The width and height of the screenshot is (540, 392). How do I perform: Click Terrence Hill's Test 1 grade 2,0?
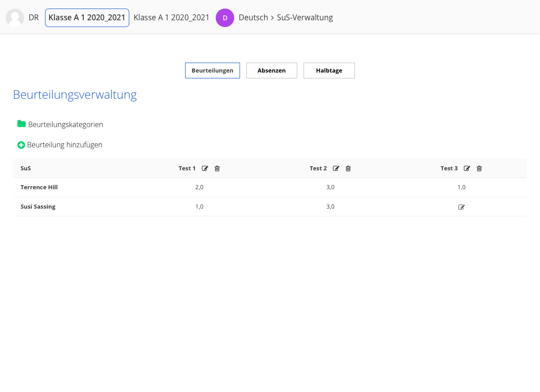199,187
